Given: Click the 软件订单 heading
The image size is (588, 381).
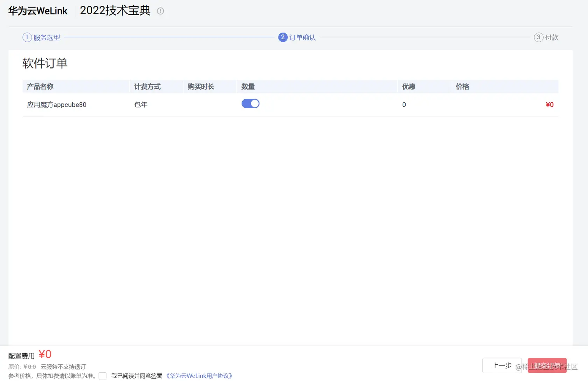Looking at the screenshot, I should [45, 63].
